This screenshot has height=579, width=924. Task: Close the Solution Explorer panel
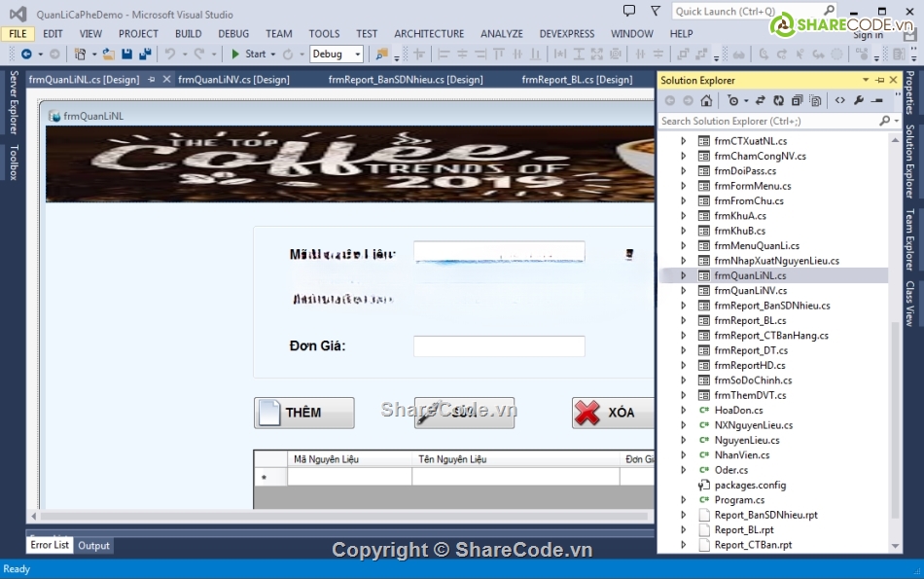click(x=893, y=80)
